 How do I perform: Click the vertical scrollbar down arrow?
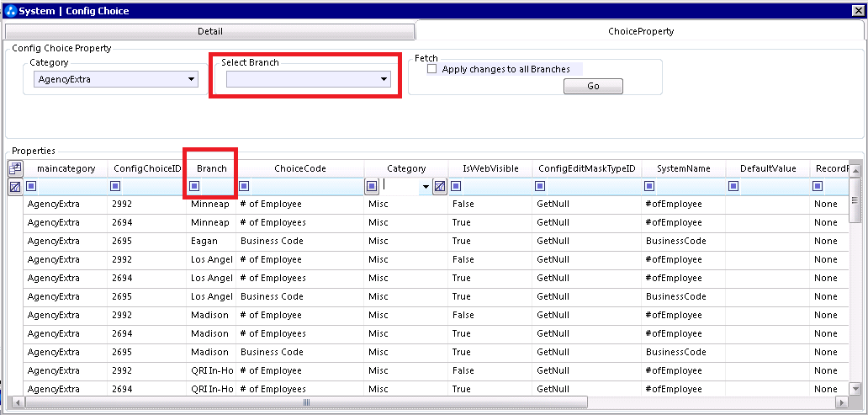855,389
